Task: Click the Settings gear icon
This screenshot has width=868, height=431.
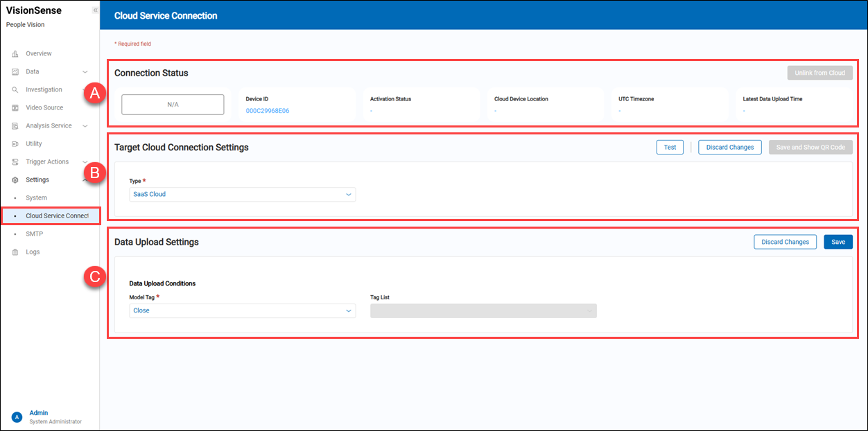Action: tap(15, 180)
